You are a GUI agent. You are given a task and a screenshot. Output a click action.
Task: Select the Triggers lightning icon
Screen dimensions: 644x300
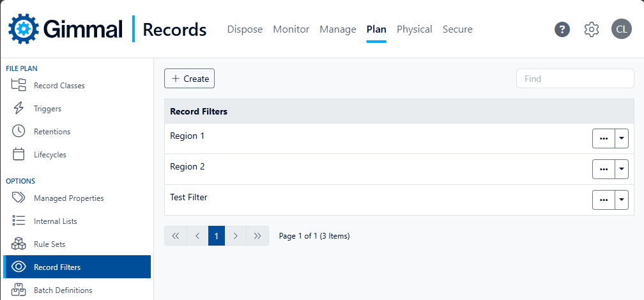pos(19,109)
